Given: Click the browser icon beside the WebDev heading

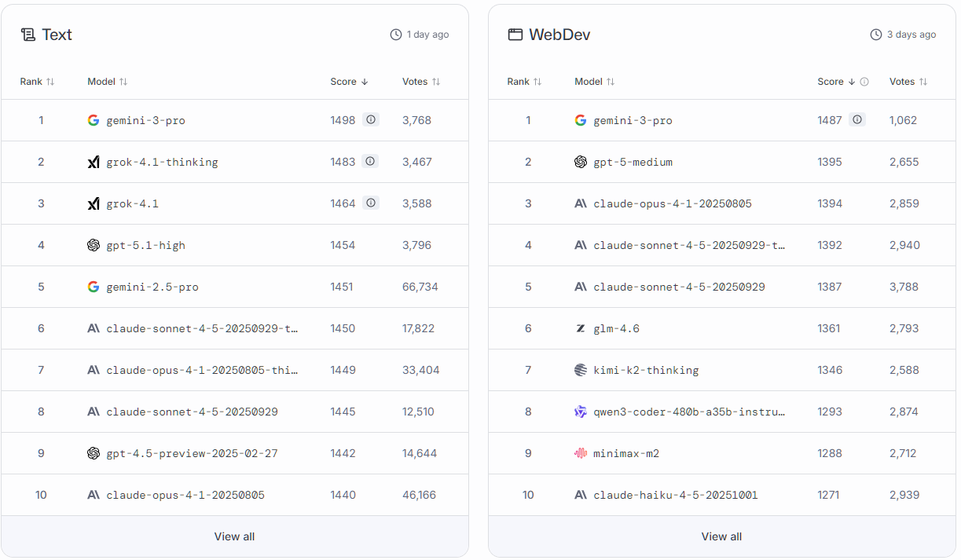Looking at the screenshot, I should [x=515, y=34].
